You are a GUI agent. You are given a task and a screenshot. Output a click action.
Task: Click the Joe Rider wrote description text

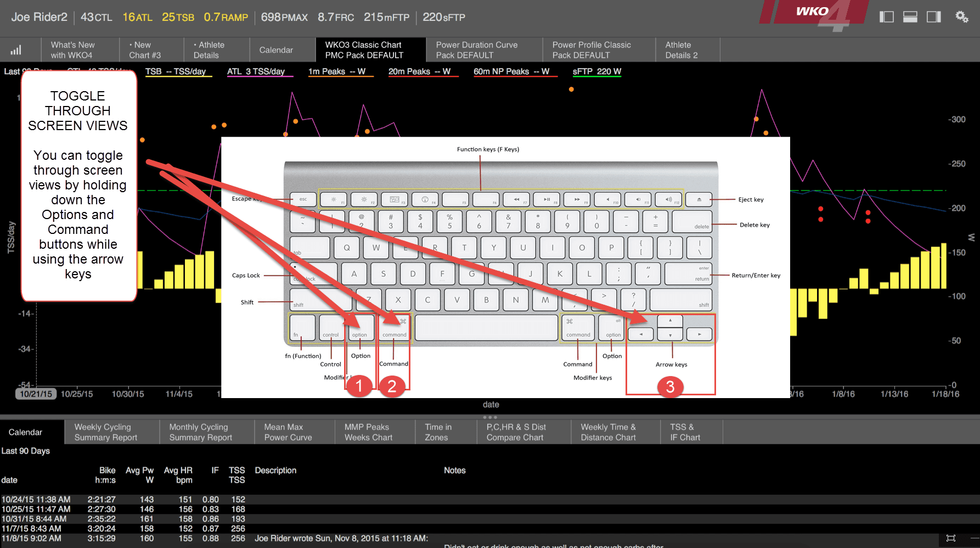[x=341, y=539]
